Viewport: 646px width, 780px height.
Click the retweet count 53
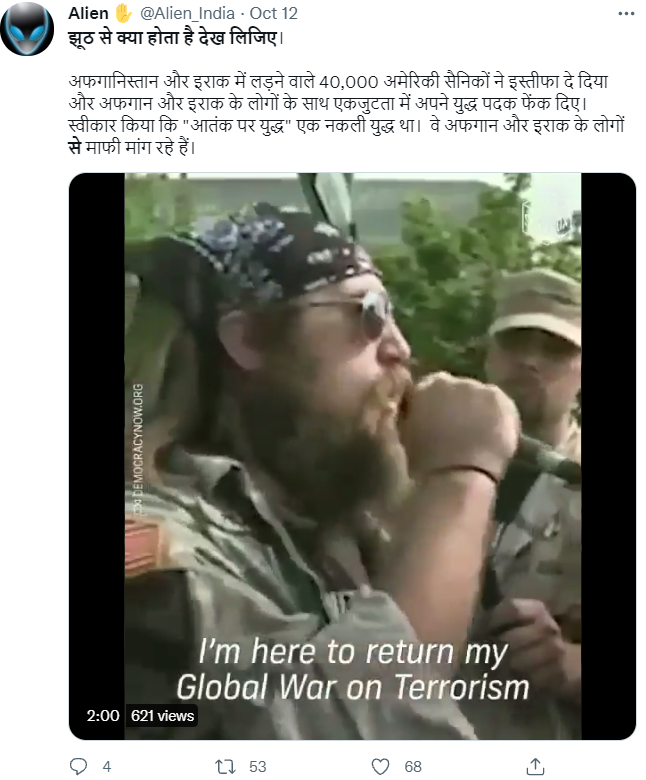[x=258, y=767]
